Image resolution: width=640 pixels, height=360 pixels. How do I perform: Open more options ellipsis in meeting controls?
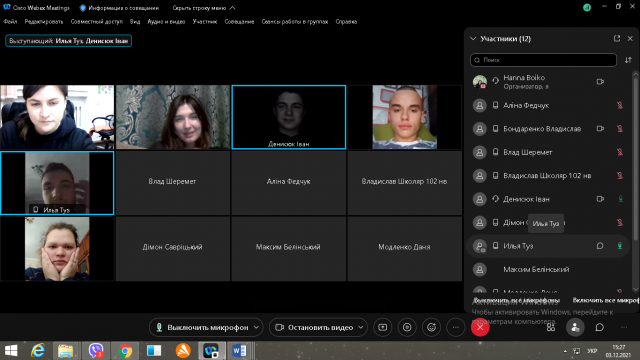456,327
